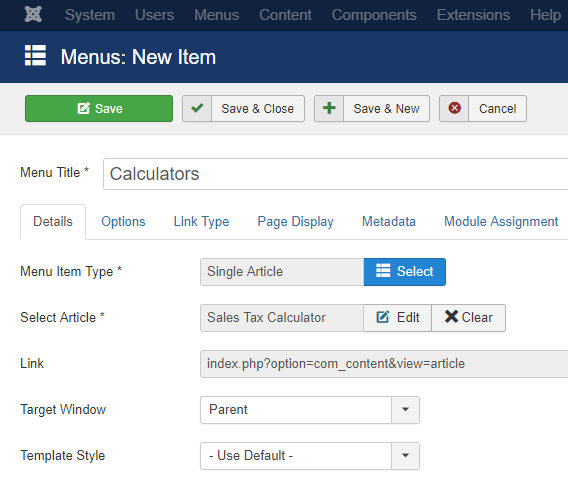
Task: Click the green checkmark Save & Close icon
Action: click(197, 108)
